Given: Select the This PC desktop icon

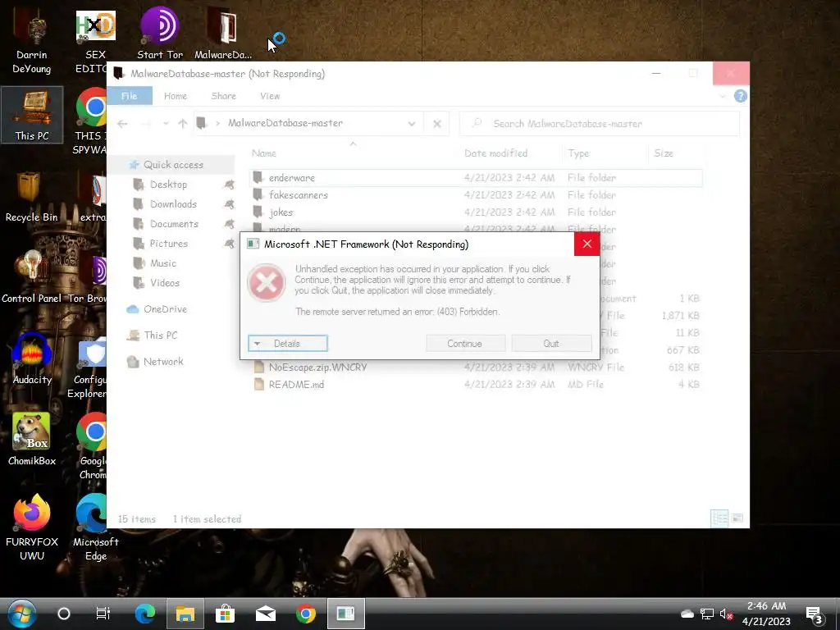Looking at the screenshot, I should pyautogui.click(x=32, y=115).
